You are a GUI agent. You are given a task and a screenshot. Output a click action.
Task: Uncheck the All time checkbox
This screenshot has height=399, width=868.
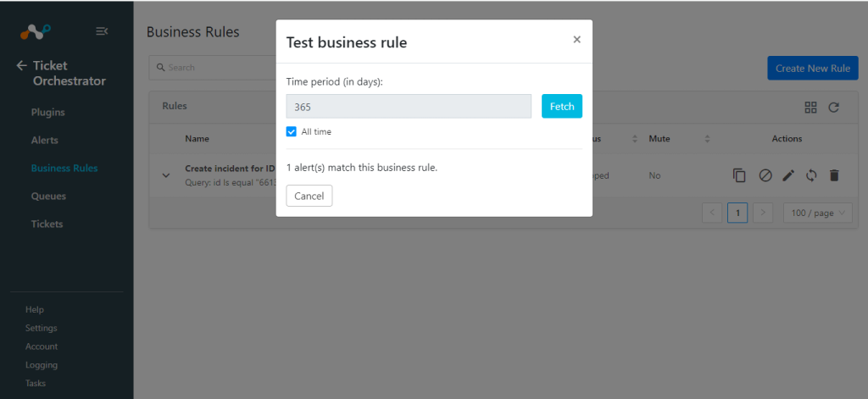point(292,131)
